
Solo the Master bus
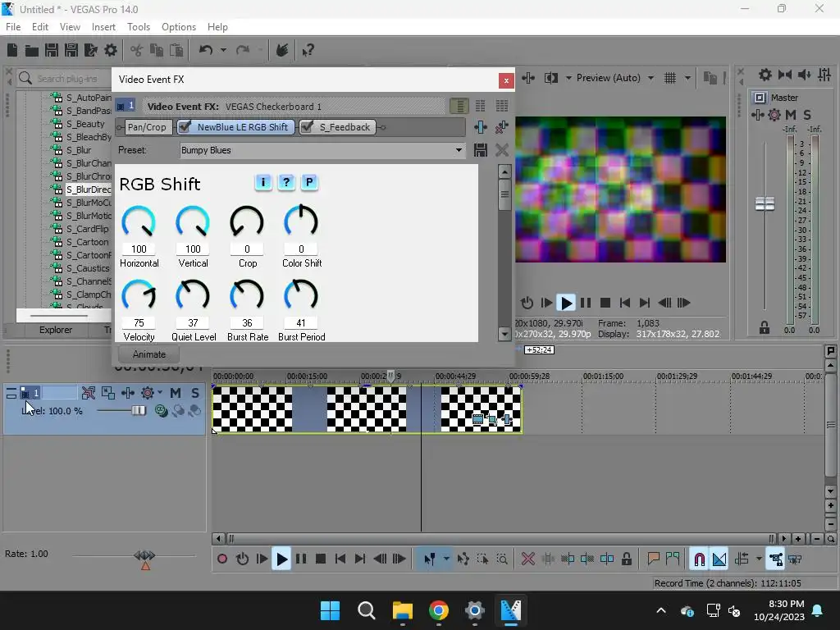807,115
